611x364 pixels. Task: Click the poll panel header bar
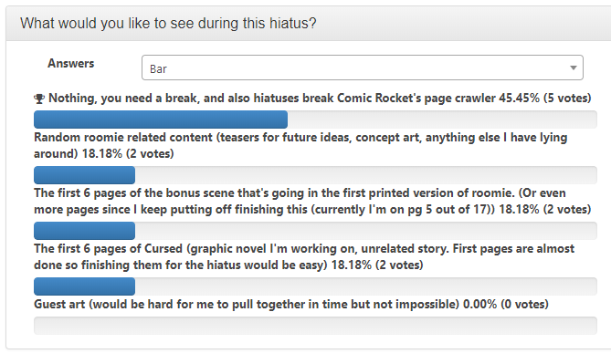pos(308,24)
